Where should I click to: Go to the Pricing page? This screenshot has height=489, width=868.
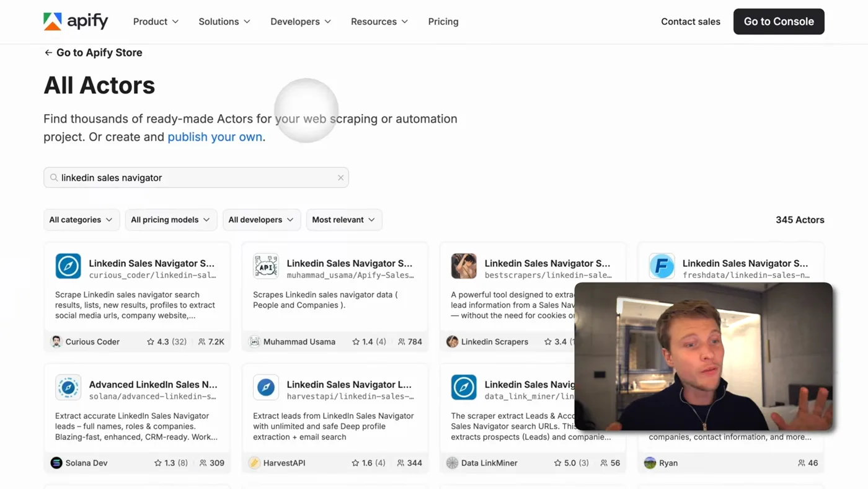[443, 22]
